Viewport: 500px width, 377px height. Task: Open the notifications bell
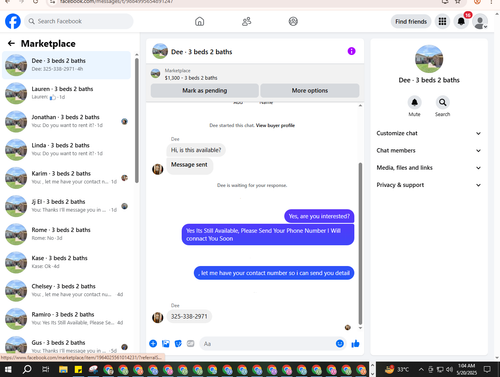(461, 22)
